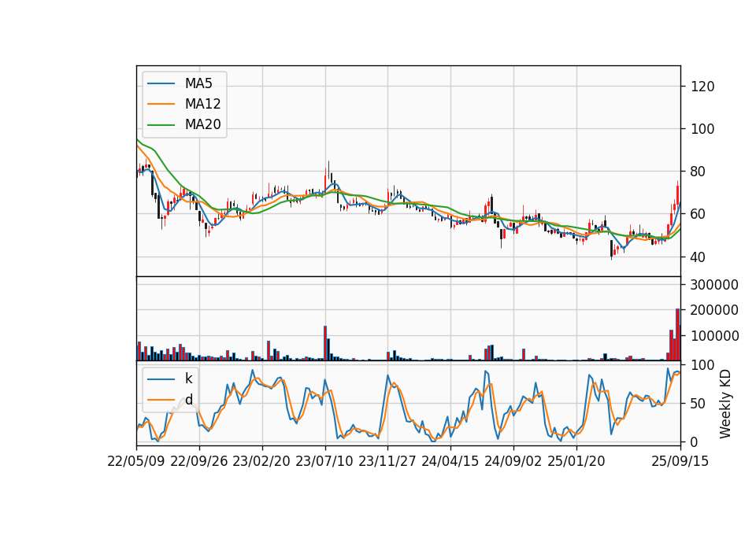Click the tallest volume bar at chart end
The width and height of the screenshot is (756, 543).
[677, 334]
